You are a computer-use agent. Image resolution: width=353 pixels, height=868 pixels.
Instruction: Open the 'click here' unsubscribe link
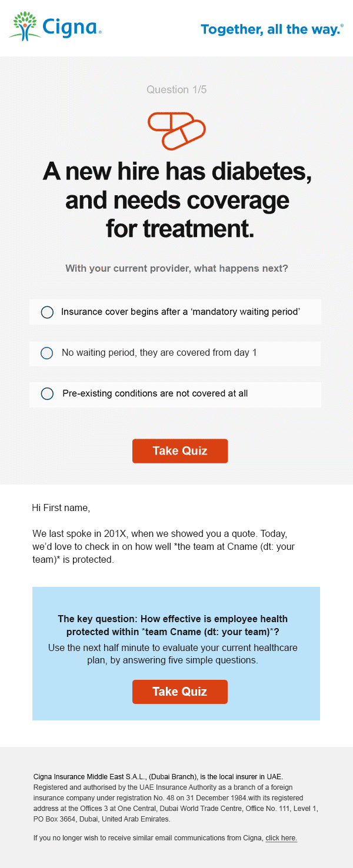pos(281,838)
